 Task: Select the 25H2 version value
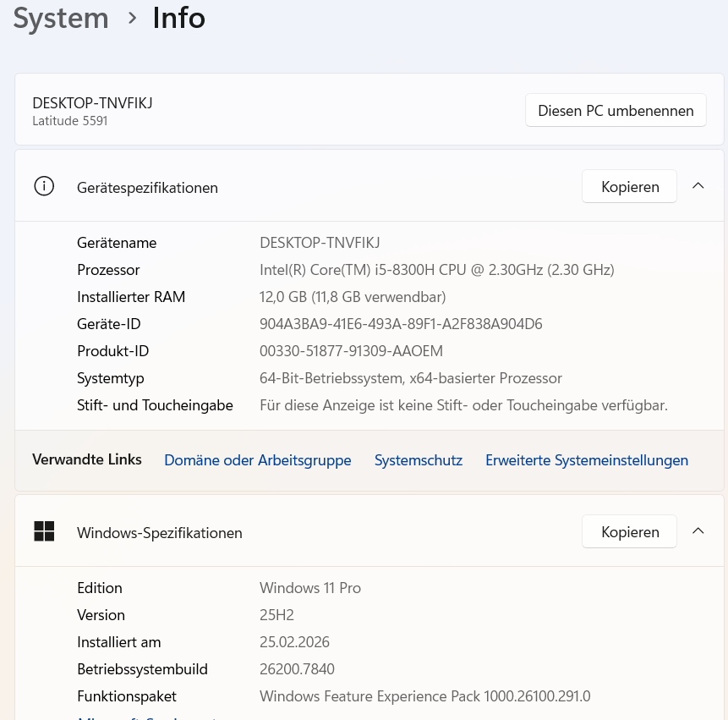coord(276,615)
